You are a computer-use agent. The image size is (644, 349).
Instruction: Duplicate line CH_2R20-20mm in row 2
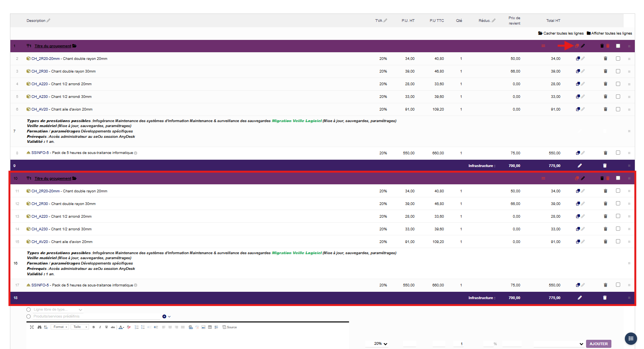point(578,59)
